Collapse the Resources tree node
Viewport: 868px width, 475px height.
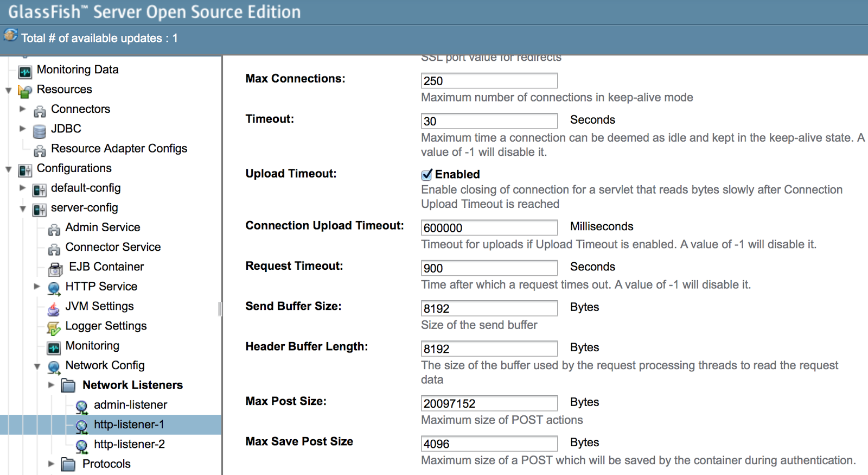click(x=8, y=90)
